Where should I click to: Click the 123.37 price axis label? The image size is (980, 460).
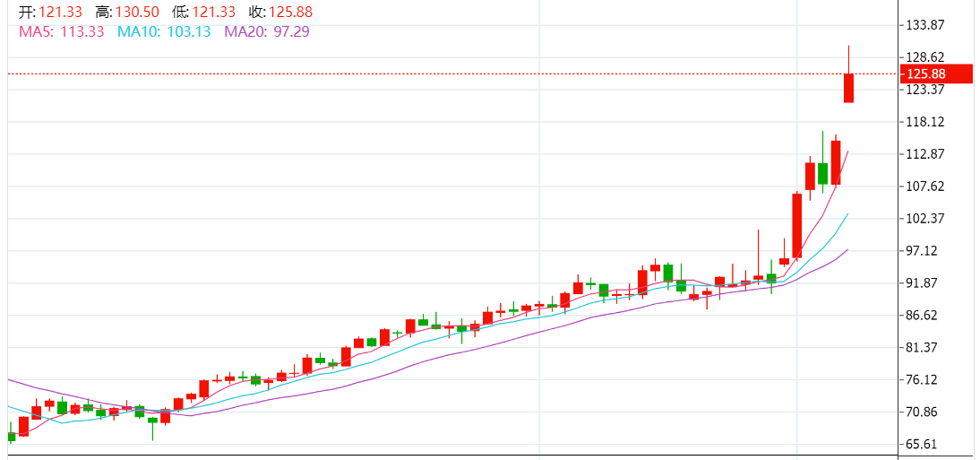pos(925,90)
